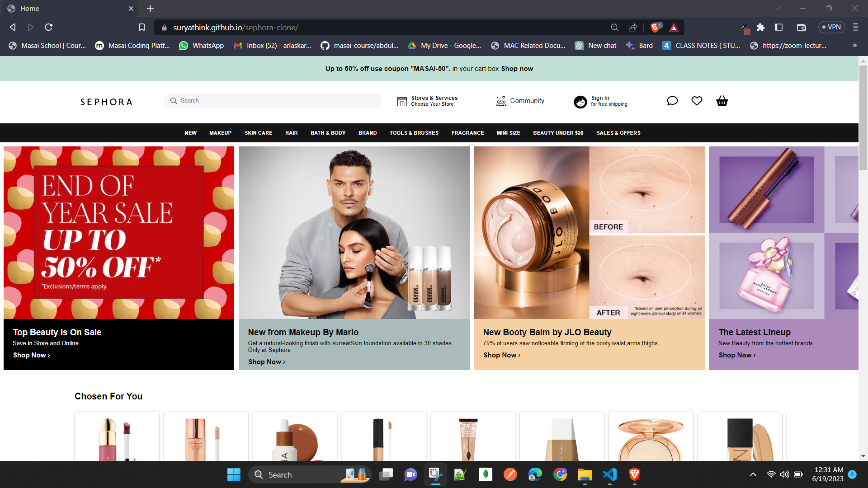Click the Sign In avatar icon

click(x=580, y=102)
